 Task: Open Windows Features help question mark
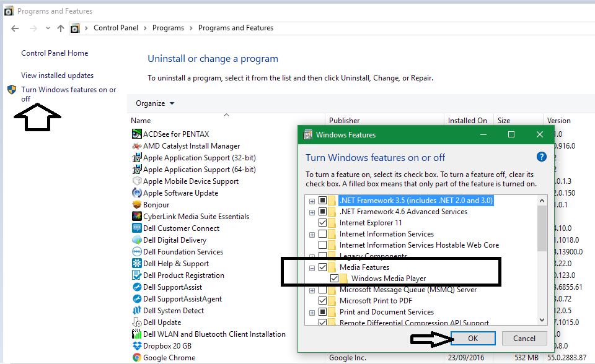542,157
